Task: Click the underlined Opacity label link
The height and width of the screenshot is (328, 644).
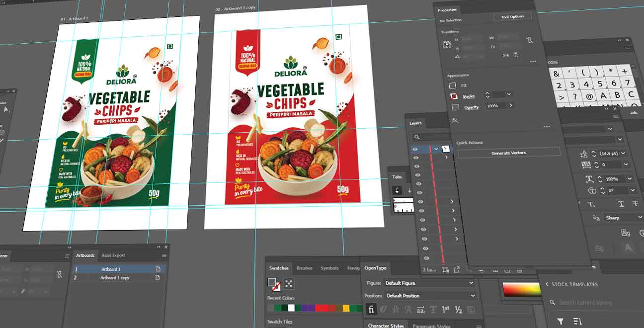Action: pyautogui.click(x=472, y=107)
